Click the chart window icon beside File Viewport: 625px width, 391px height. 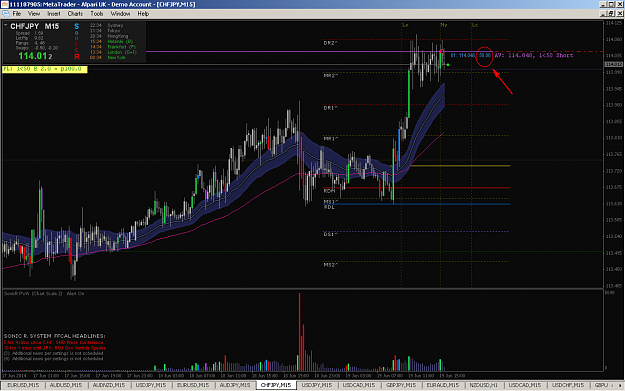6,14
